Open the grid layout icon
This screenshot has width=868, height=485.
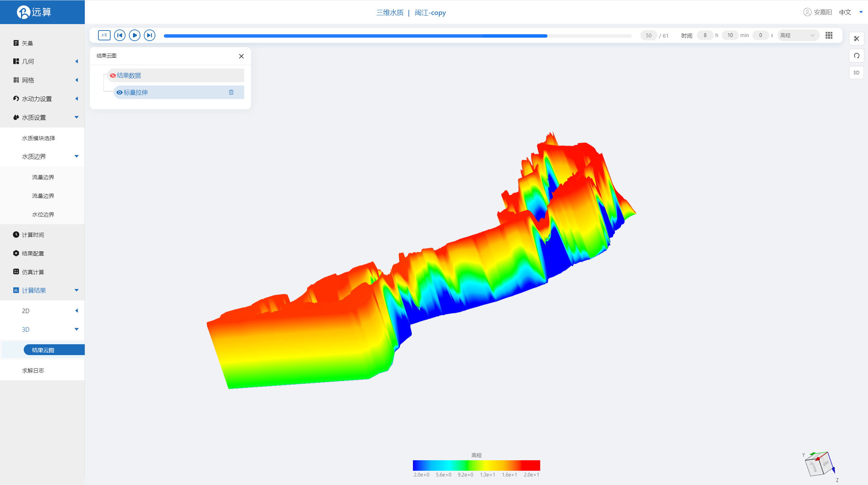(x=829, y=35)
